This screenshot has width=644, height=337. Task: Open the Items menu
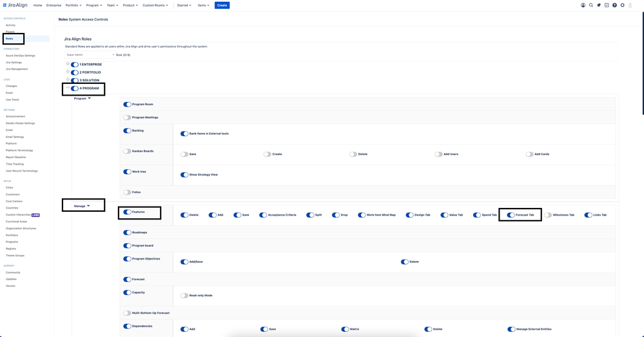tap(203, 5)
